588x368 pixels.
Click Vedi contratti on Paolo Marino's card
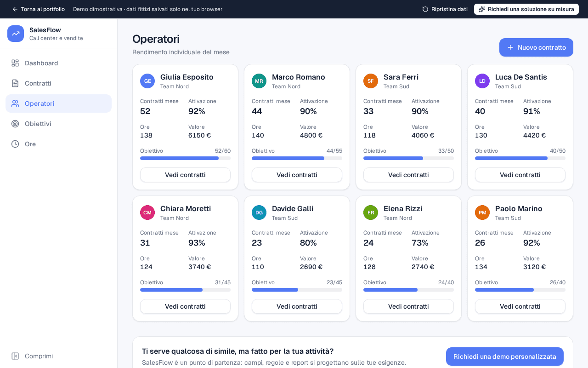click(x=520, y=306)
